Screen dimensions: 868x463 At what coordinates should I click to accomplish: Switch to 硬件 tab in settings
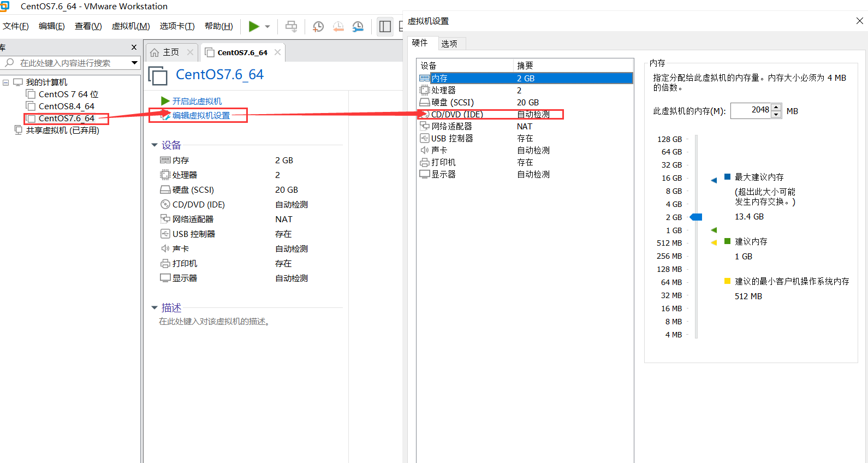(420, 43)
